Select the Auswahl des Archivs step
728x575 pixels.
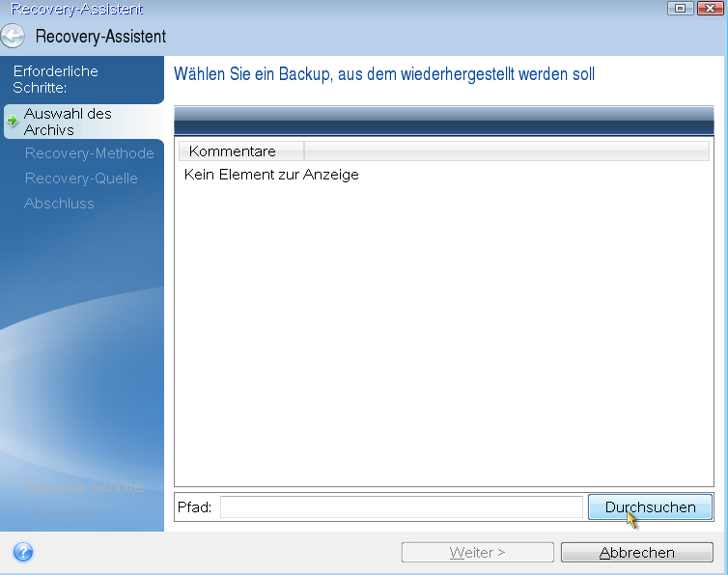[x=68, y=121]
